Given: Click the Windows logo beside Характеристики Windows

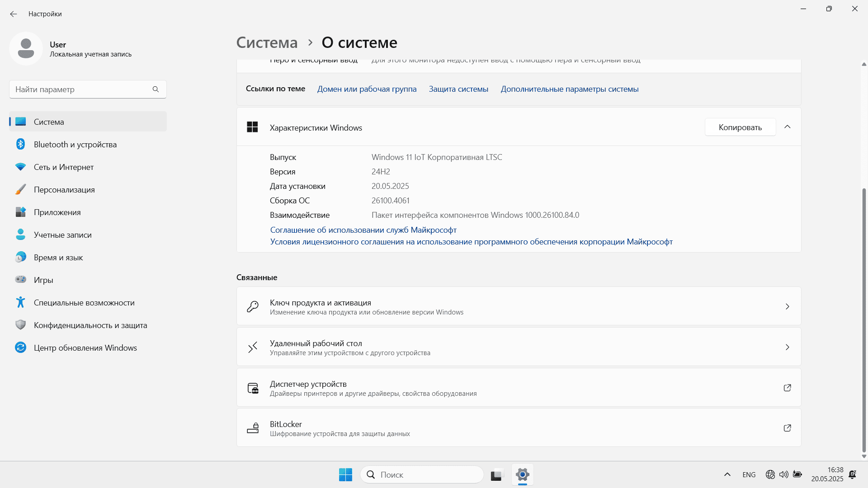Looking at the screenshot, I should tap(252, 127).
